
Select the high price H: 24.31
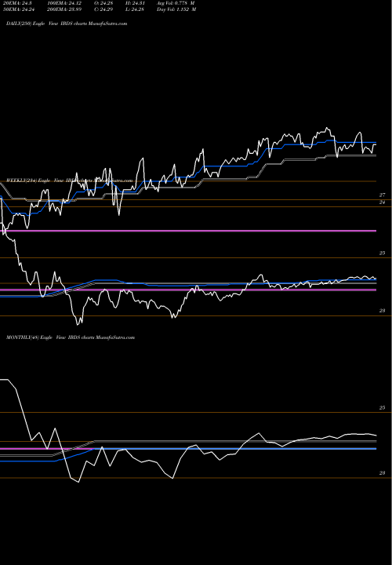135,3
